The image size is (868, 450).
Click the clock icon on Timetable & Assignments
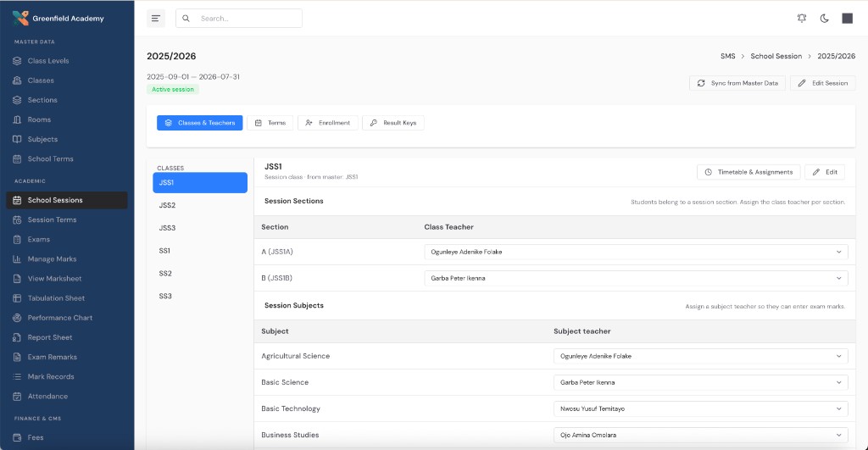pos(708,172)
